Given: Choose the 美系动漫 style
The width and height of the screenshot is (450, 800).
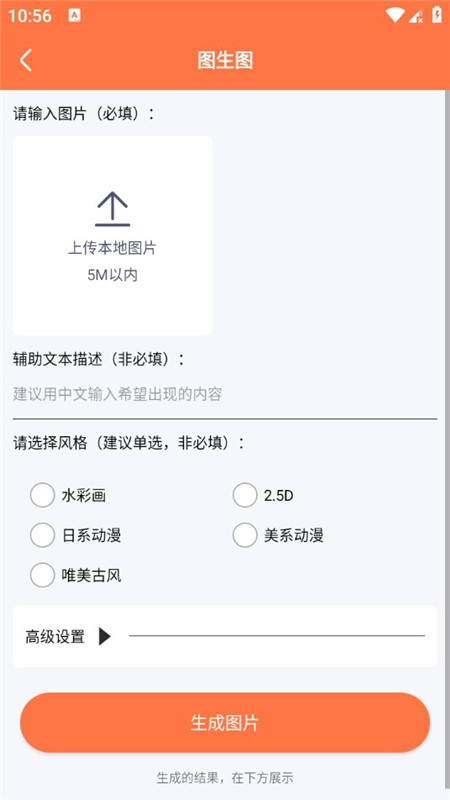Looking at the screenshot, I should click(245, 535).
